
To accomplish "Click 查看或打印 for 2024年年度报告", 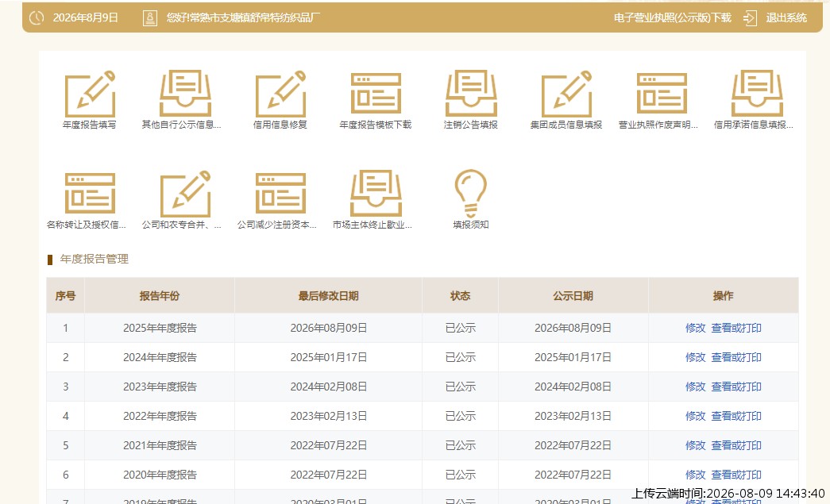I will click(736, 357).
